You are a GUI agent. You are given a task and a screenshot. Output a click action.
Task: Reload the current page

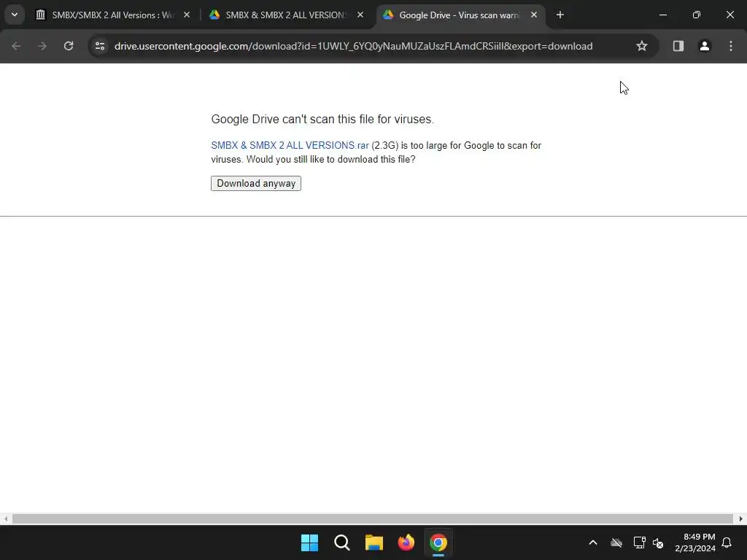[69, 46]
